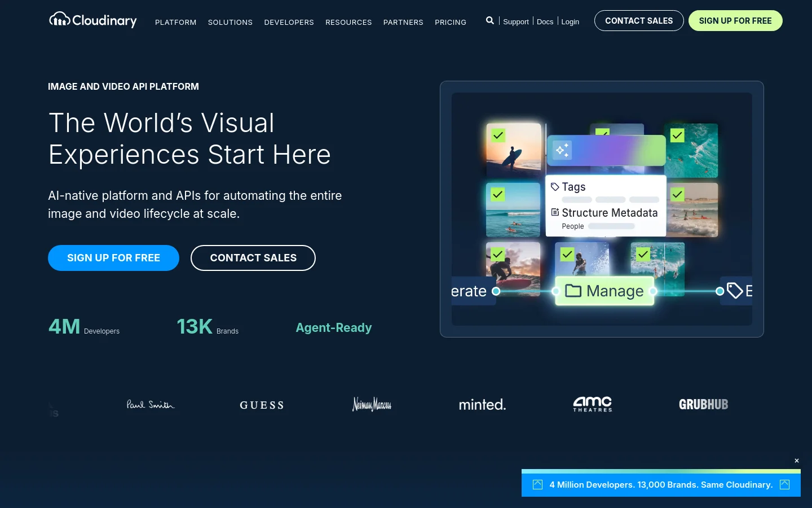Expand the Developers menu
The image size is (812, 508).
click(x=289, y=22)
